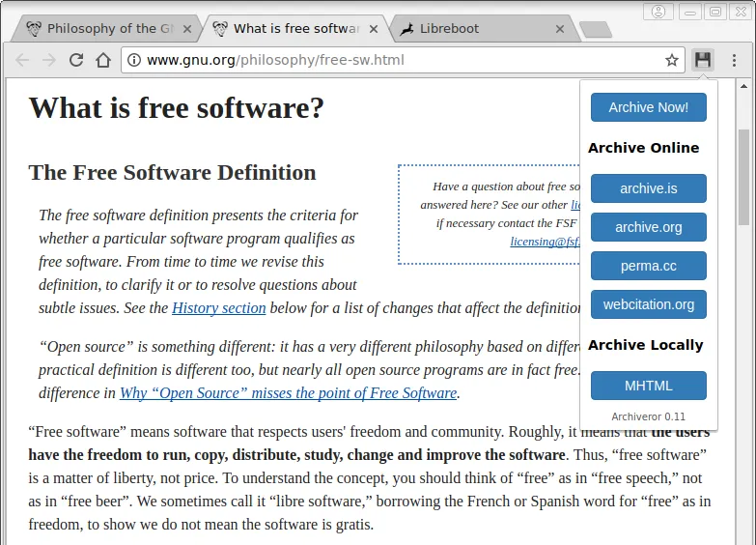The width and height of the screenshot is (756, 545).
Task: Archive the page to archive.org
Action: pyautogui.click(x=649, y=227)
